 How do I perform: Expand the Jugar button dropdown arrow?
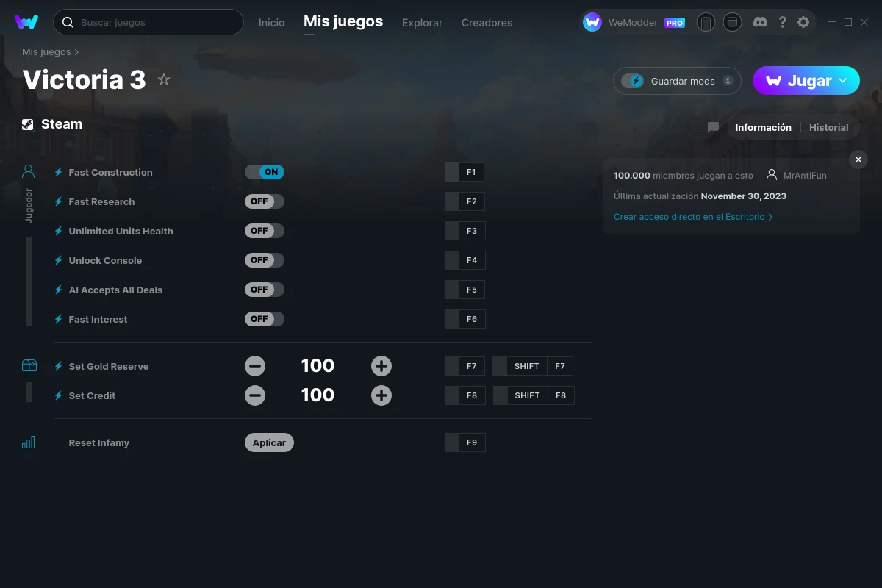click(x=843, y=80)
